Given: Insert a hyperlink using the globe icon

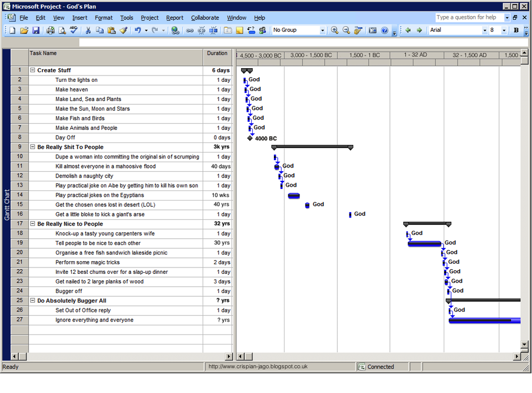Looking at the screenshot, I should [175, 30].
